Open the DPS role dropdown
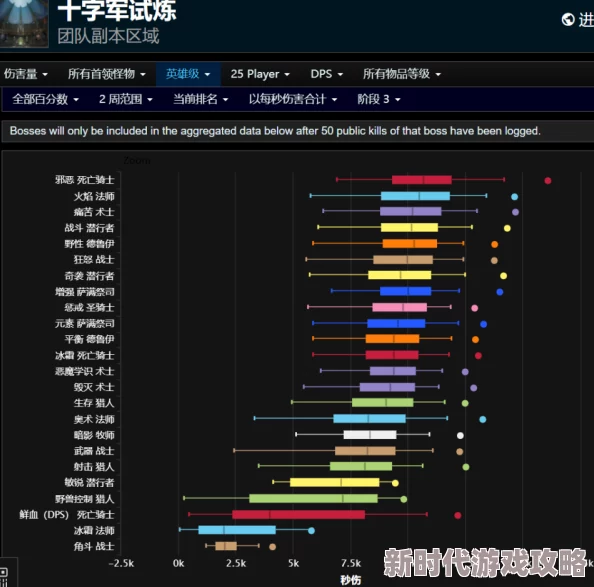 coord(327,74)
